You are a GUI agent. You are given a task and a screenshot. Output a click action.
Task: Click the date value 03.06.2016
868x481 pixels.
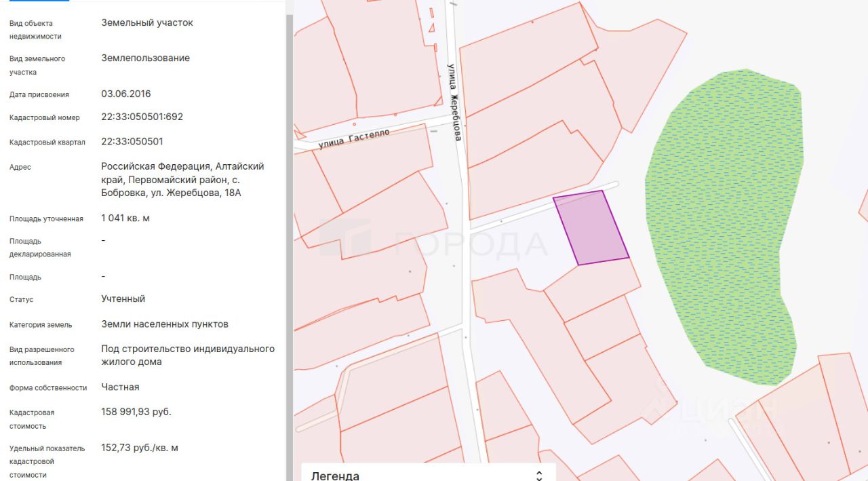tap(126, 94)
